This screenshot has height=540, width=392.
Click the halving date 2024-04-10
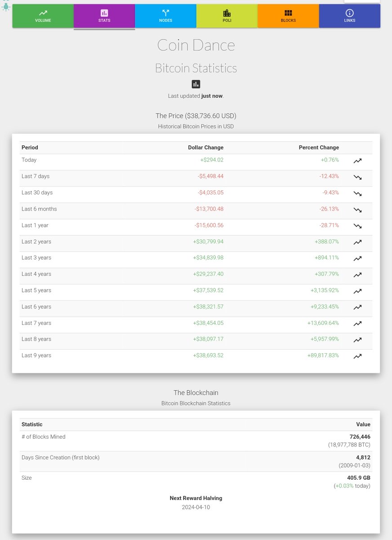point(196,507)
